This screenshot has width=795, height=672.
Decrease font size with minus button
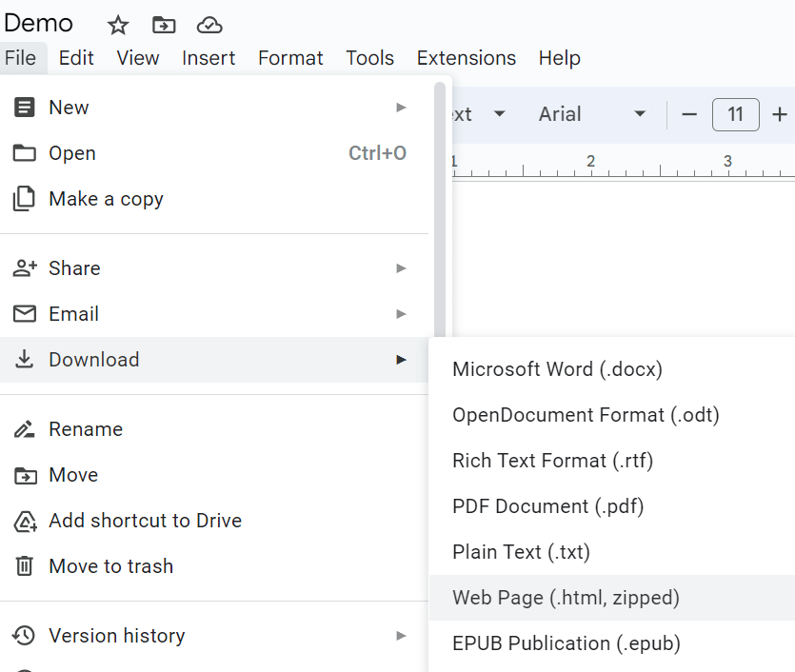689,114
